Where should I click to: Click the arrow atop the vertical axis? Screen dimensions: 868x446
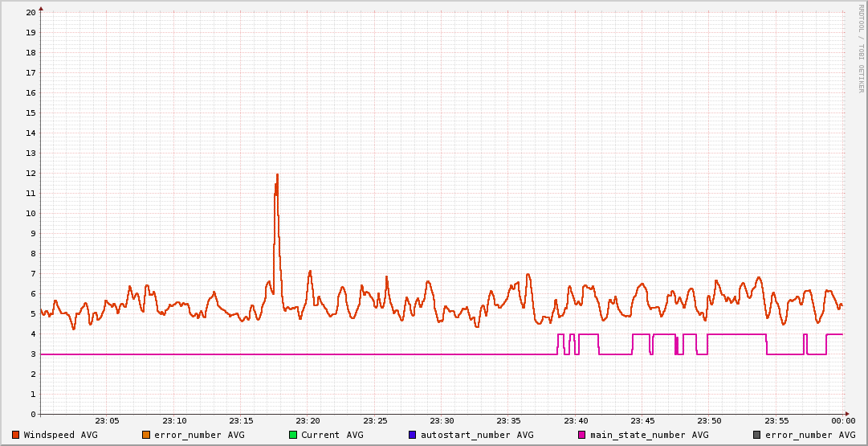41,8
